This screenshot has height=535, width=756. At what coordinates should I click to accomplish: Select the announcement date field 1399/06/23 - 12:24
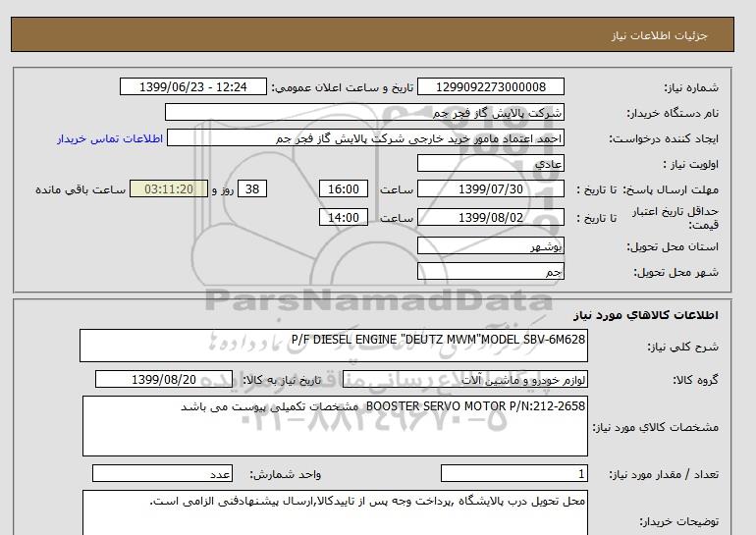[x=192, y=86]
